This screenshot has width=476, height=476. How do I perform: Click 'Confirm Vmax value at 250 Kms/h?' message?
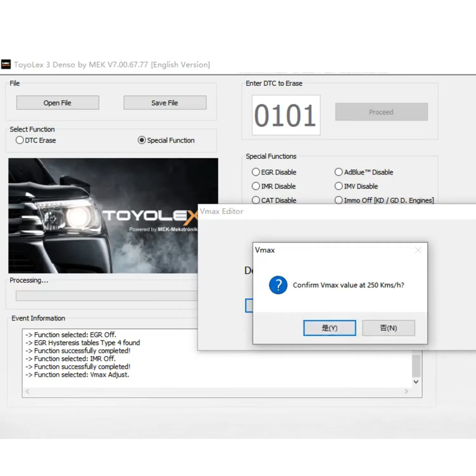click(x=348, y=285)
